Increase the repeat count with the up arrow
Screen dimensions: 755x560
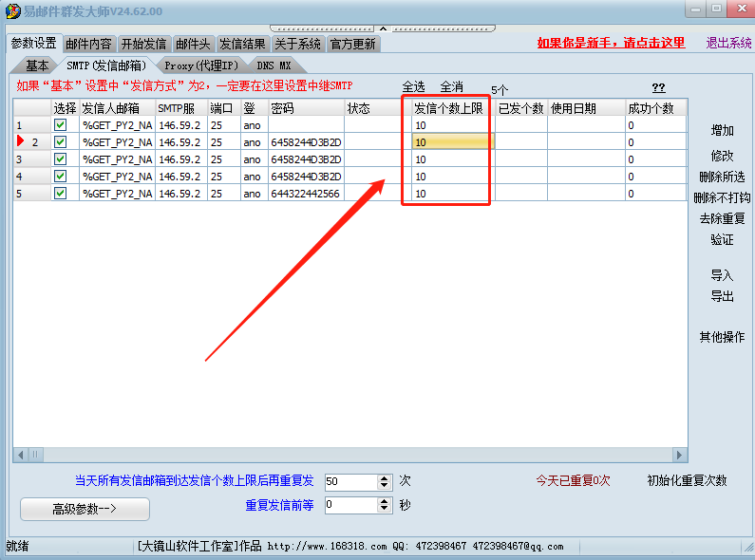point(384,477)
